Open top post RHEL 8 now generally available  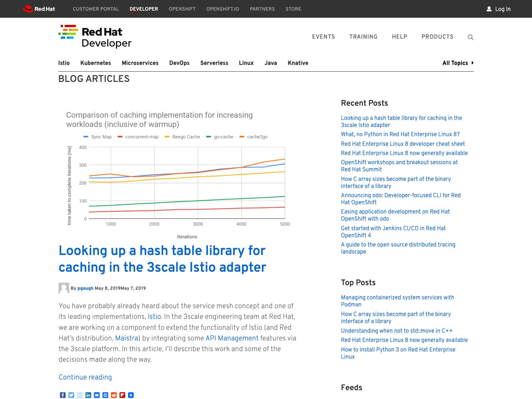pos(404,340)
